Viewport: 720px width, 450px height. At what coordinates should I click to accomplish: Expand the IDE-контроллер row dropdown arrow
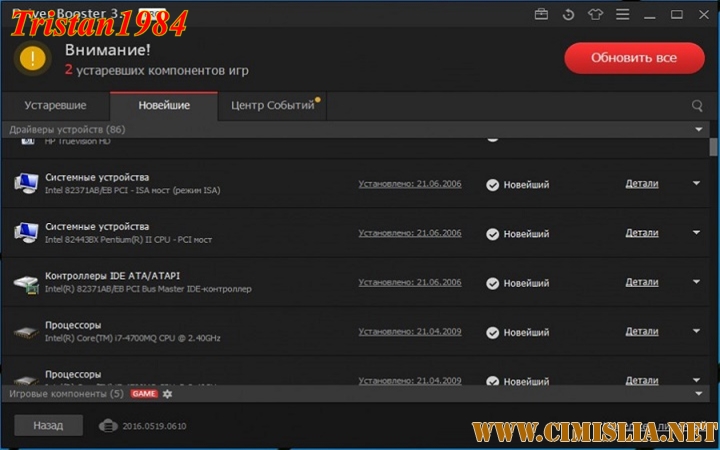pyautogui.click(x=697, y=281)
